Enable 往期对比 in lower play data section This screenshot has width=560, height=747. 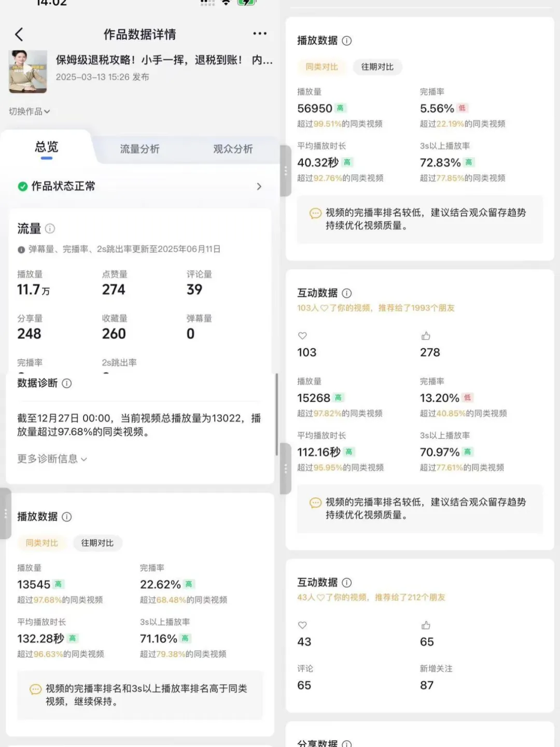pos(98,543)
